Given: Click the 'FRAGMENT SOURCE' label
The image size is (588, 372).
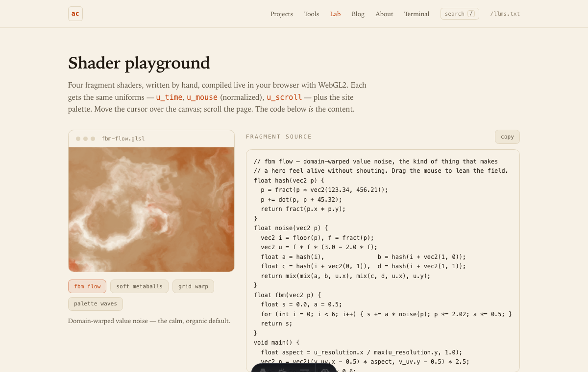Looking at the screenshot, I should coord(279,137).
